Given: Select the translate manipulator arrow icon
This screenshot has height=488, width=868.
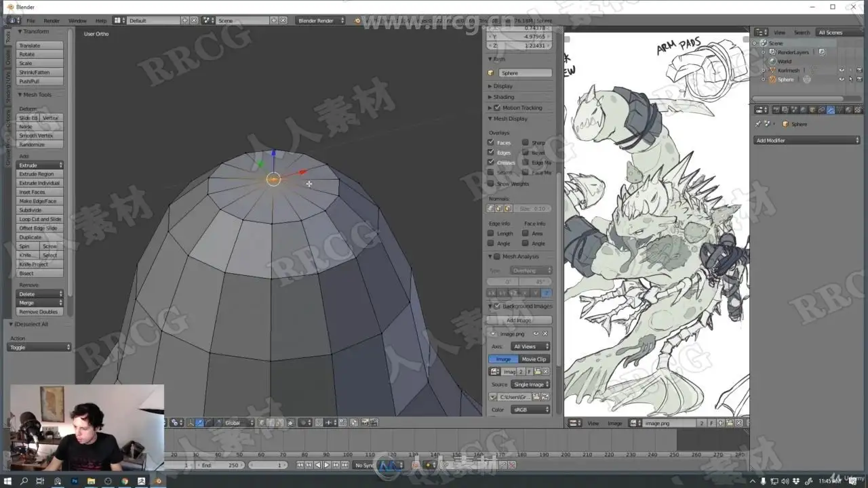Looking at the screenshot, I should (199, 423).
